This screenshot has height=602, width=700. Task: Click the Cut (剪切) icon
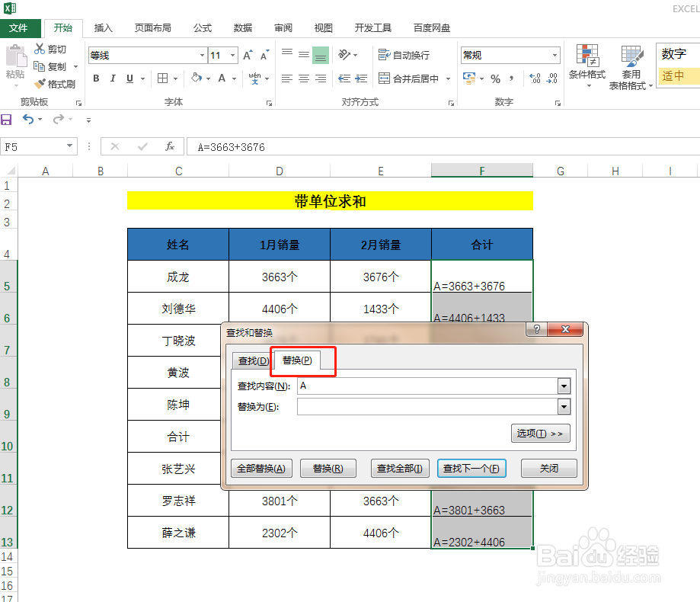(x=40, y=49)
